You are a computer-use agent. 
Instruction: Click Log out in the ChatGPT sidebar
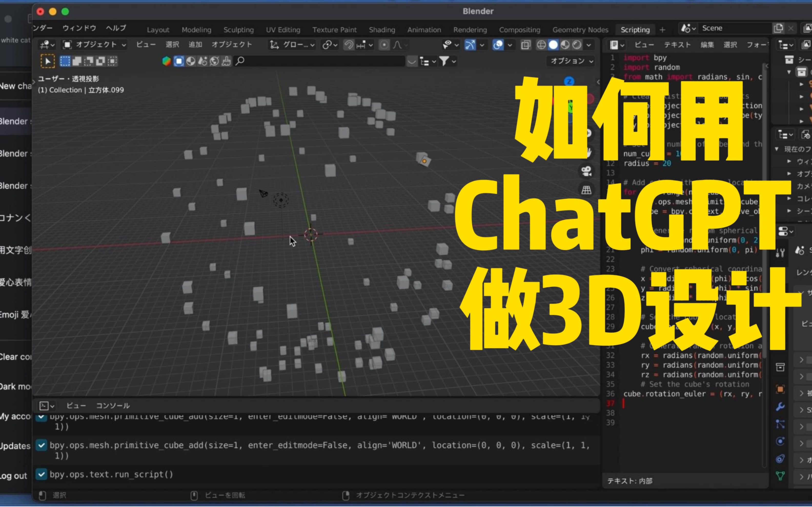pyautogui.click(x=13, y=476)
